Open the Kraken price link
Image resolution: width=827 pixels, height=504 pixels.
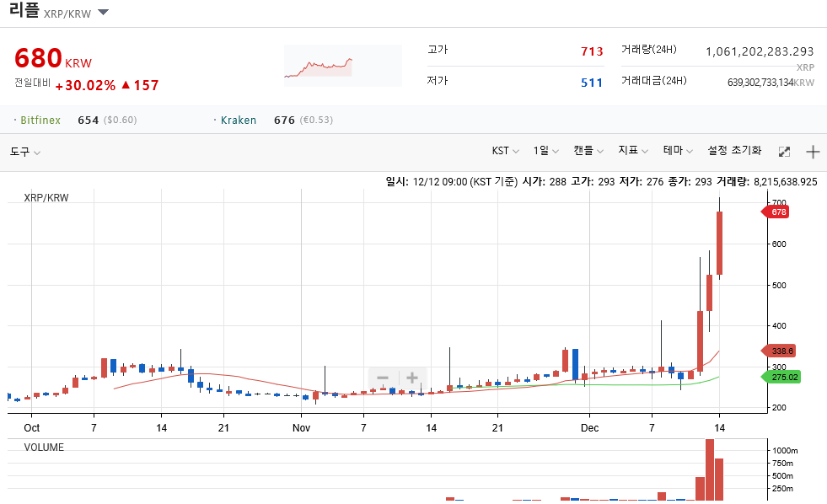pyautogui.click(x=239, y=121)
